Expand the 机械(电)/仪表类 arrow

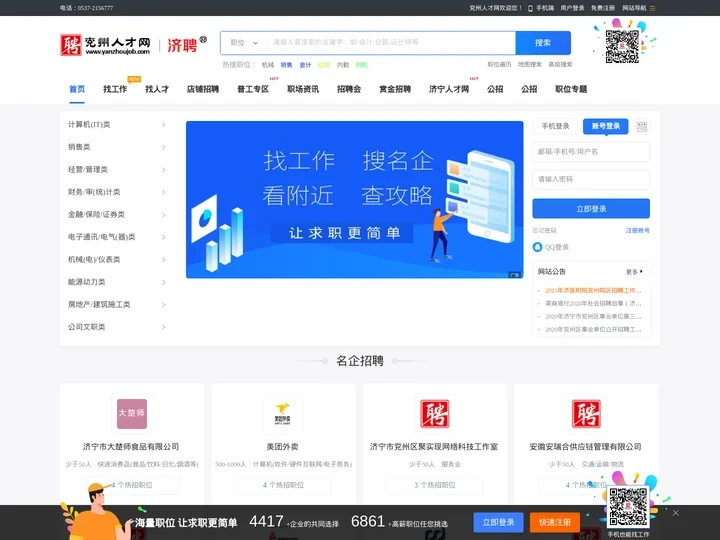point(163,260)
